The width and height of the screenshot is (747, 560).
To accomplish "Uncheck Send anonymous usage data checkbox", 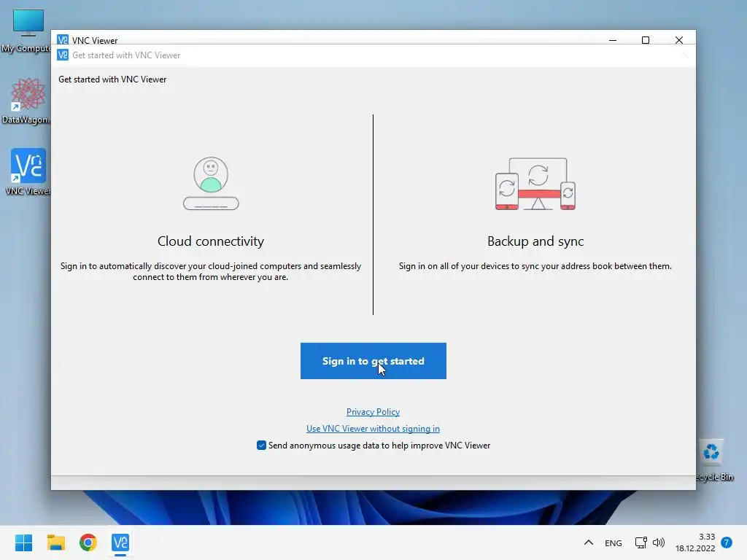I will pyautogui.click(x=261, y=446).
